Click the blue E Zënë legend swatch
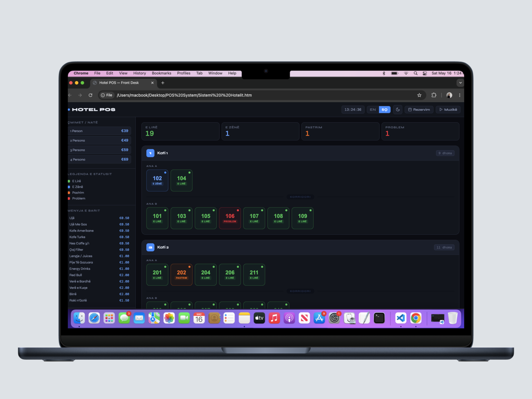The image size is (532, 399). pyautogui.click(x=69, y=187)
